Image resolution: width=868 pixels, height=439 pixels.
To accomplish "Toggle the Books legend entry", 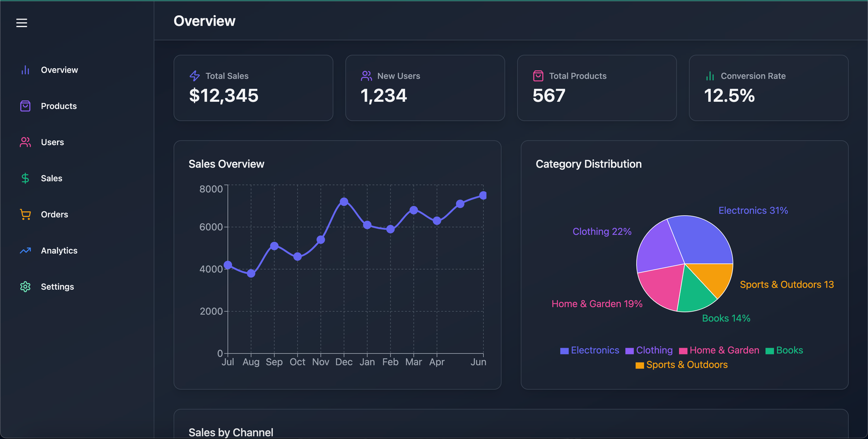I will click(x=784, y=350).
